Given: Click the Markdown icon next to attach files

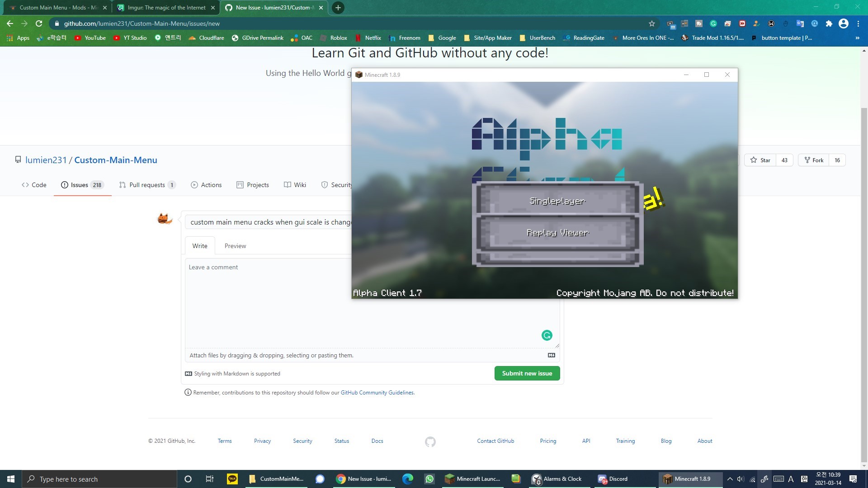Looking at the screenshot, I should (x=551, y=355).
